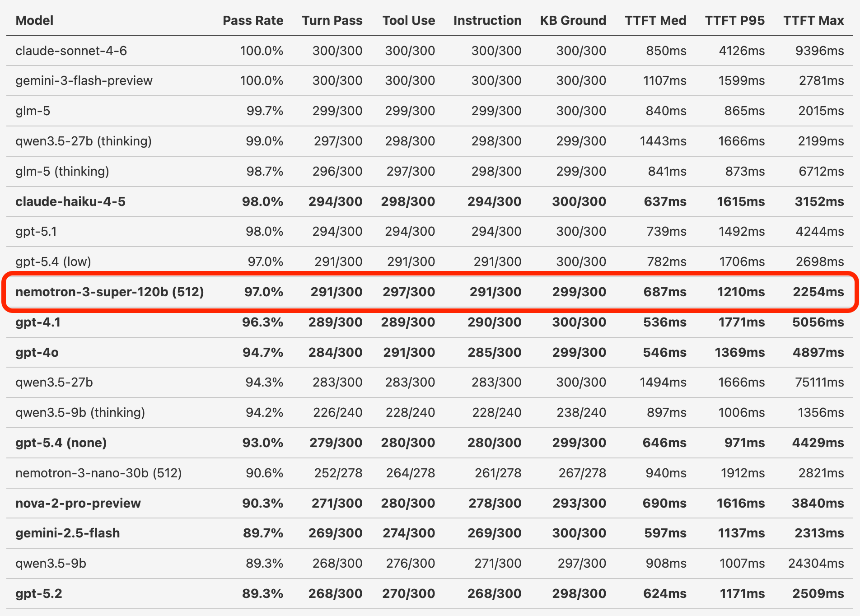Click the claude-haiku-4-5 model name

pos(70,201)
